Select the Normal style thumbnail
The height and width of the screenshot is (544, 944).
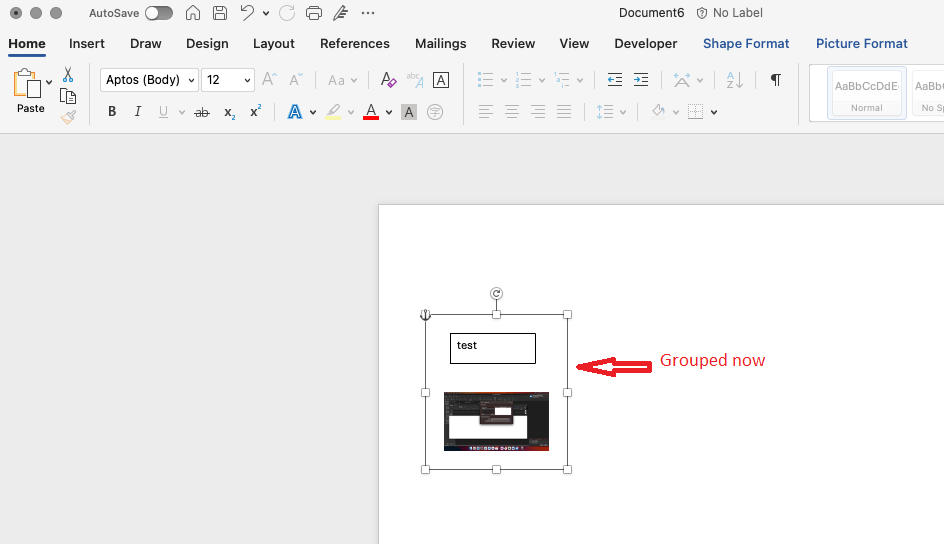tap(866, 93)
